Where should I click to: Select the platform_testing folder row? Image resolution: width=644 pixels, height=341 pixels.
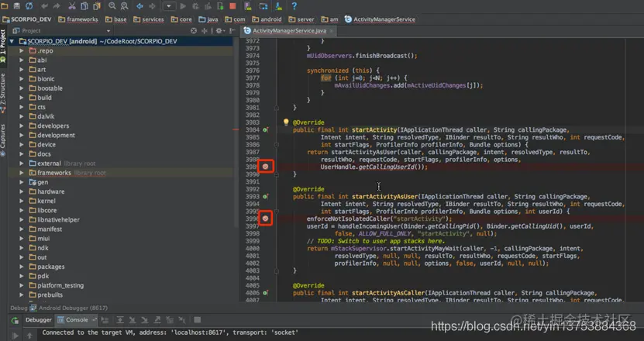(121, 285)
